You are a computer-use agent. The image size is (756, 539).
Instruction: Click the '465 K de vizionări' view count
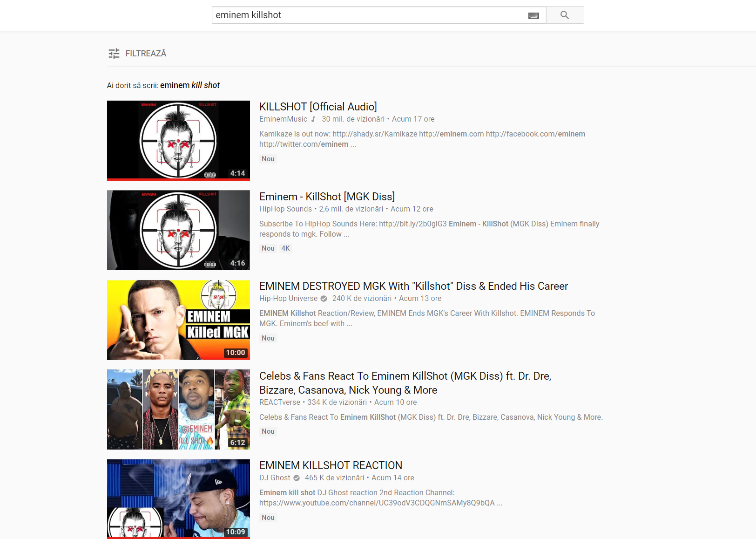click(x=334, y=478)
